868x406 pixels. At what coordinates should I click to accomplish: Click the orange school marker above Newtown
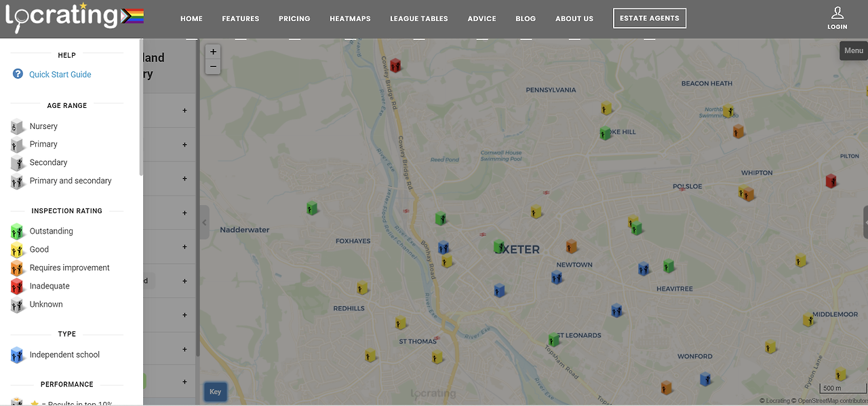point(571,246)
